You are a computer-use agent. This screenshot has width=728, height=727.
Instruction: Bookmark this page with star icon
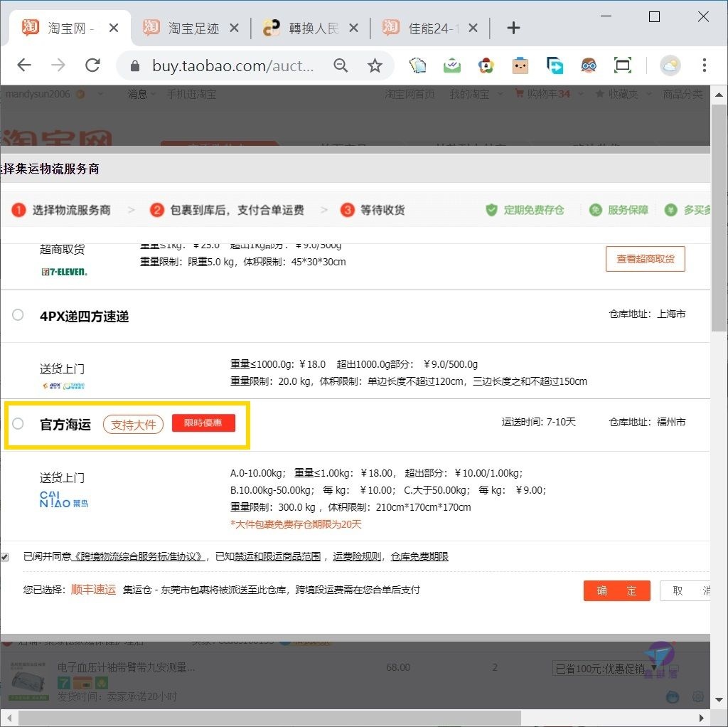pos(375,65)
